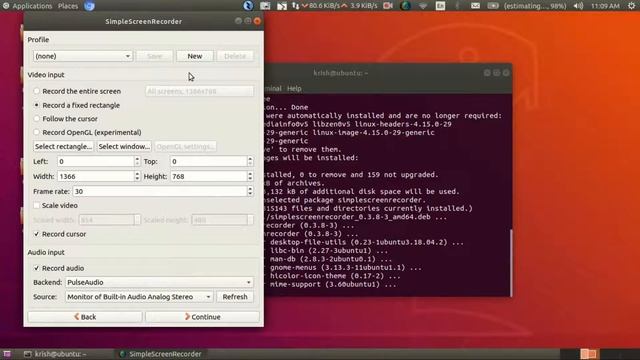Open the Backend dropdown showing PulseAudio

point(159,282)
